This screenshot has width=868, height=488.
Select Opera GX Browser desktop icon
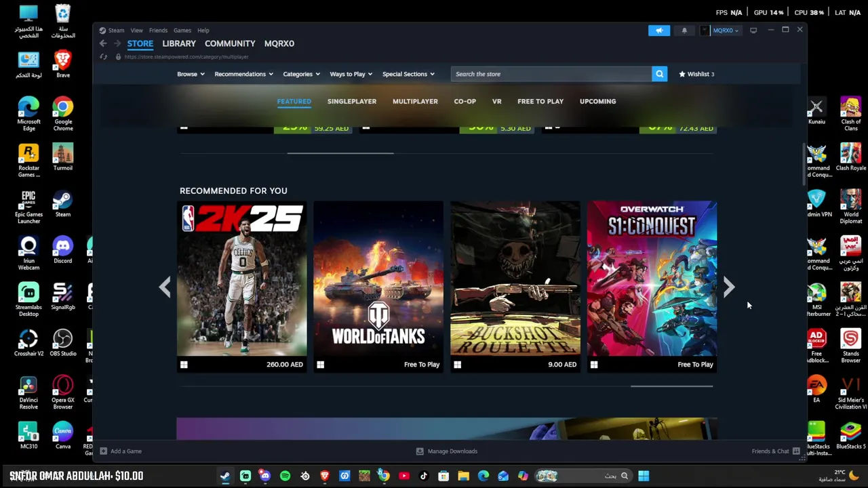coord(62,393)
